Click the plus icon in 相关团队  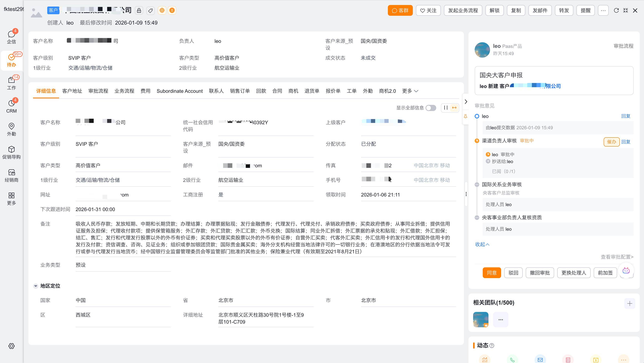pyautogui.click(x=629, y=303)
